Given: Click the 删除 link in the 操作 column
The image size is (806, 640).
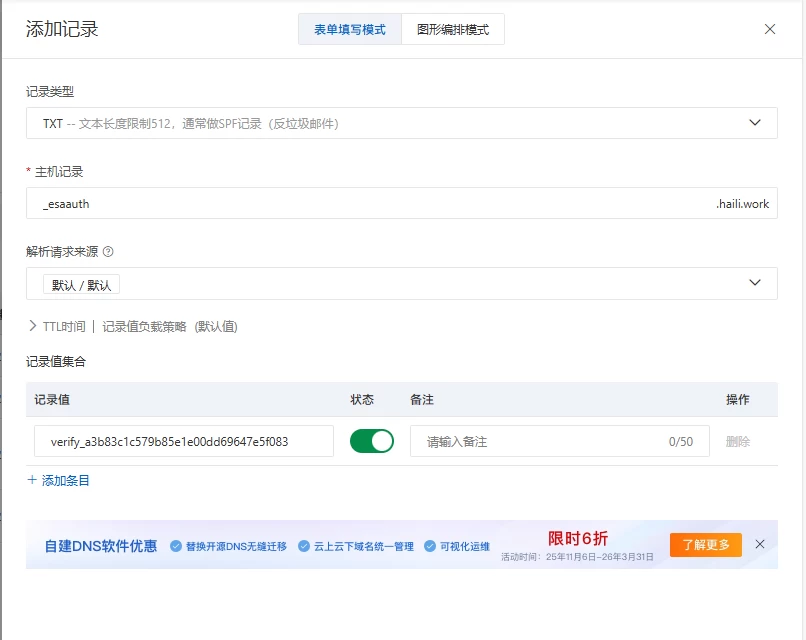Looking at the screenshot, I should click(x=737, y=441).
